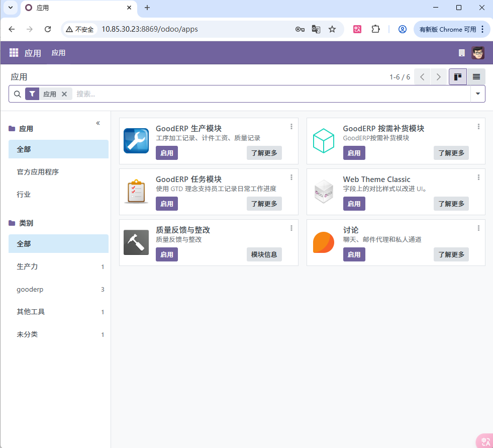Open the GoodERP 任务模块 card options menu
This screenshot has width=493, height=448.
291,177
